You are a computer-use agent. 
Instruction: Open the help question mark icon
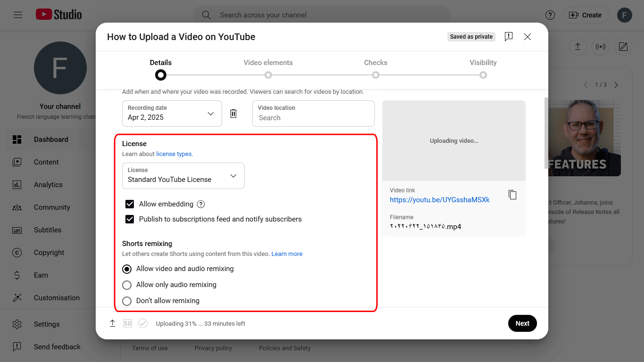[550, 15]
